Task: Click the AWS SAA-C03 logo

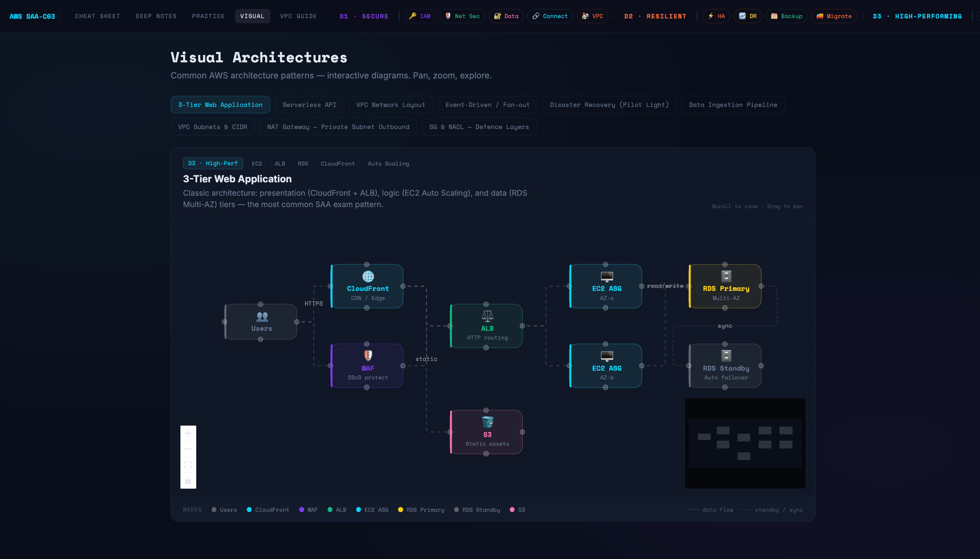Action: click(x=32, y=16)
